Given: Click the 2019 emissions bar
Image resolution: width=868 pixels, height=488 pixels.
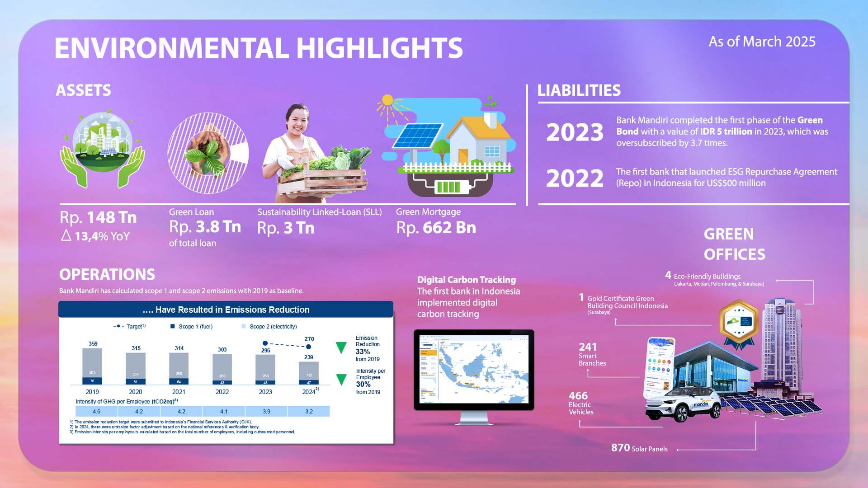Looking at the screenshot, I should pos(92,366).
